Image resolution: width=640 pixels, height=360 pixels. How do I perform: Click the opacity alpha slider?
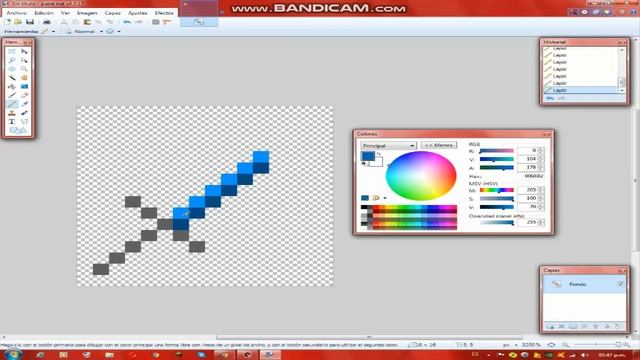click(x=496, y=222)
